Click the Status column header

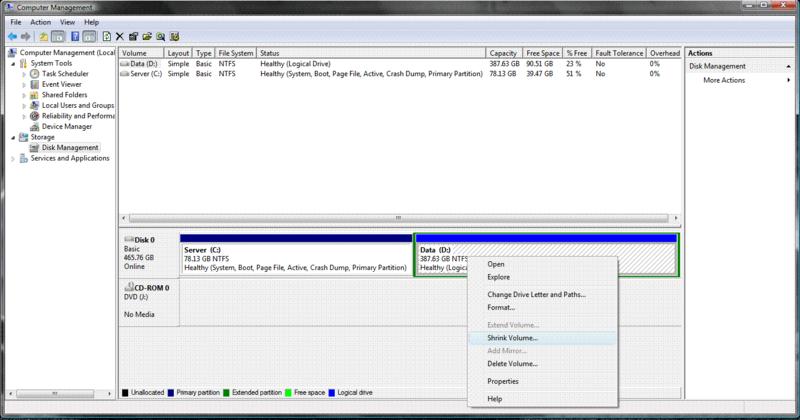[x=270, y=52]
